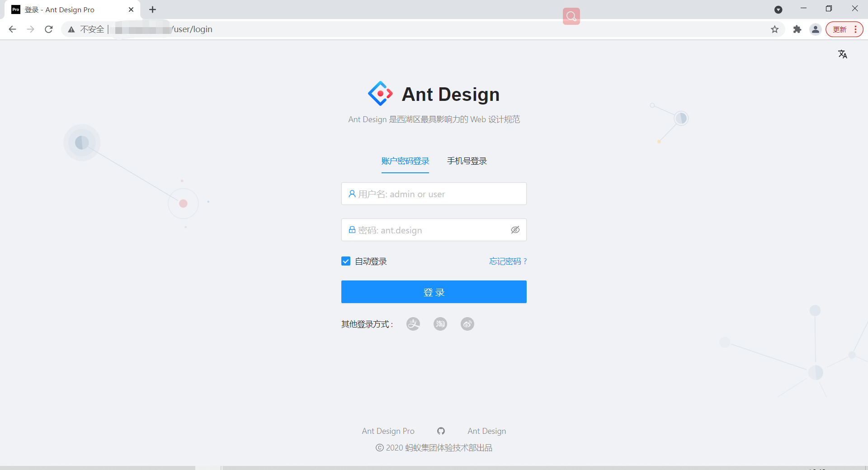Image resolution: width=868 pixels, height=470 pixels.
Task: Click the red search overlay icon
Action: 571,16
